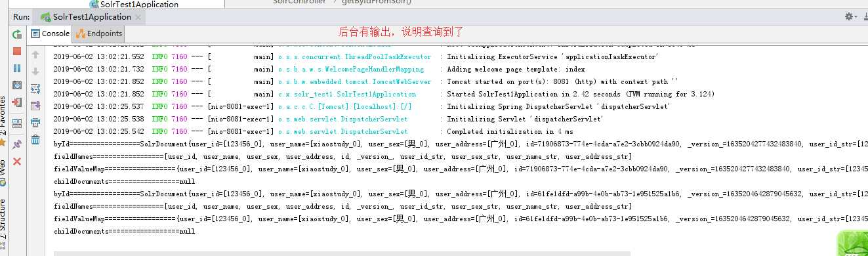Pause console output with the pause icon
868x256 pixels.
[17, 68]
